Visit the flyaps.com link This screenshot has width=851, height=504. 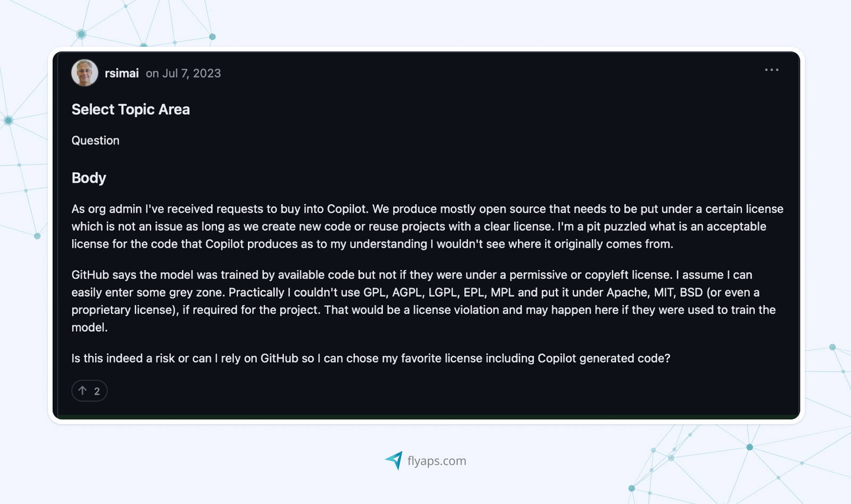tap(436, 460)
